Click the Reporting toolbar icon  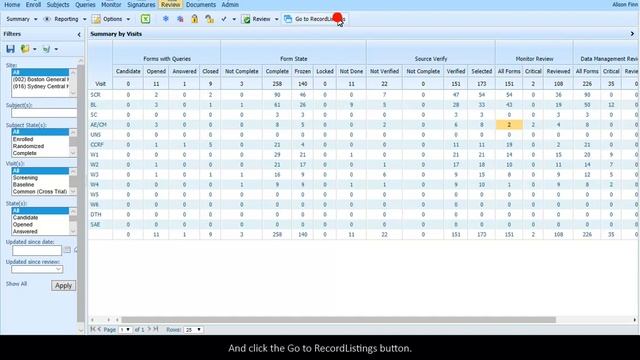pyautogui.click(x=47, y=19)
